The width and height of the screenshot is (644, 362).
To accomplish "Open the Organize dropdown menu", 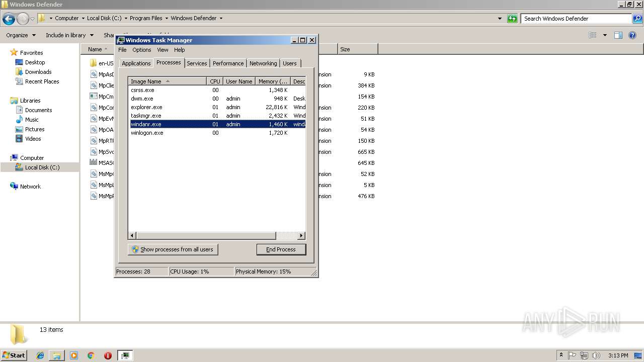I will click(x=21, y=35).
